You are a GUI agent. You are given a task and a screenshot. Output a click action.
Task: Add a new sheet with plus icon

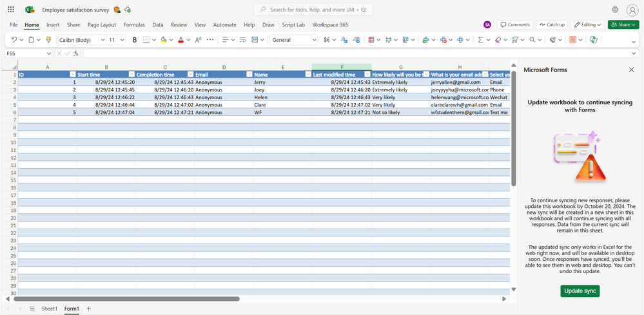[88, 309]
